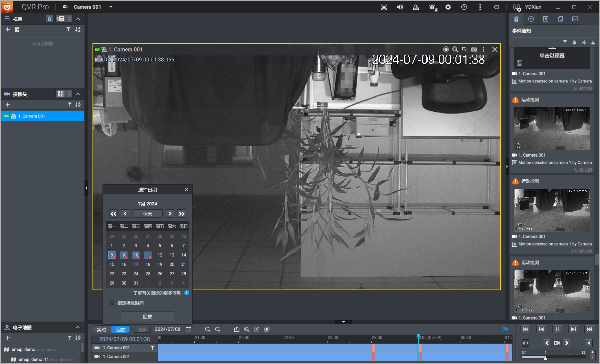Click digital zoom magnifier on camera tile
Viewport: 600px width, 364px height.
click(x=455, y=49)
